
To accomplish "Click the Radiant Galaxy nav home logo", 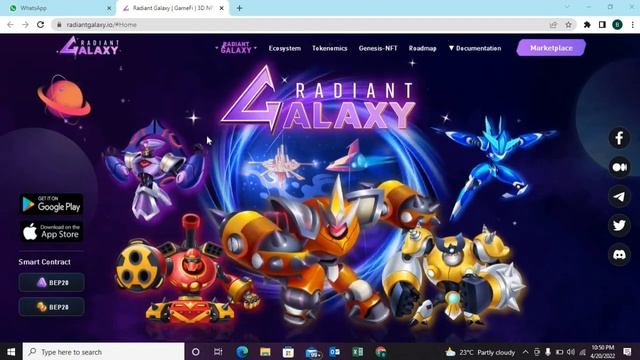I will (236, 48).
